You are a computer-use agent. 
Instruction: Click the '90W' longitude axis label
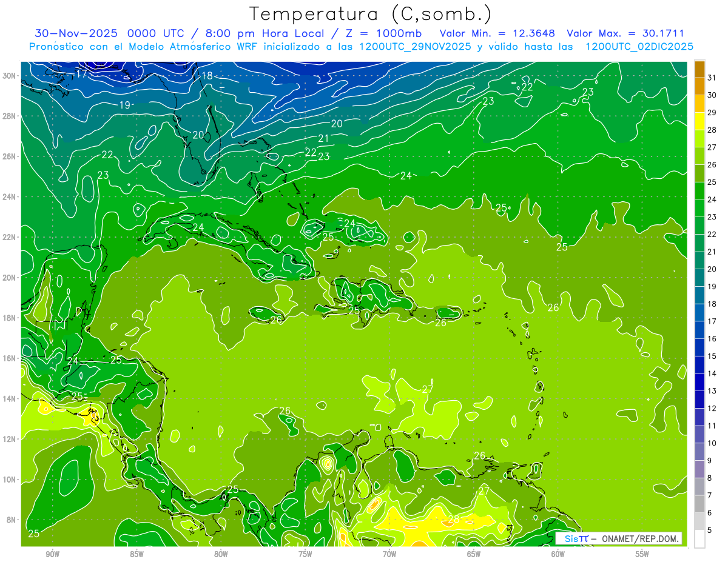(52, 554)
